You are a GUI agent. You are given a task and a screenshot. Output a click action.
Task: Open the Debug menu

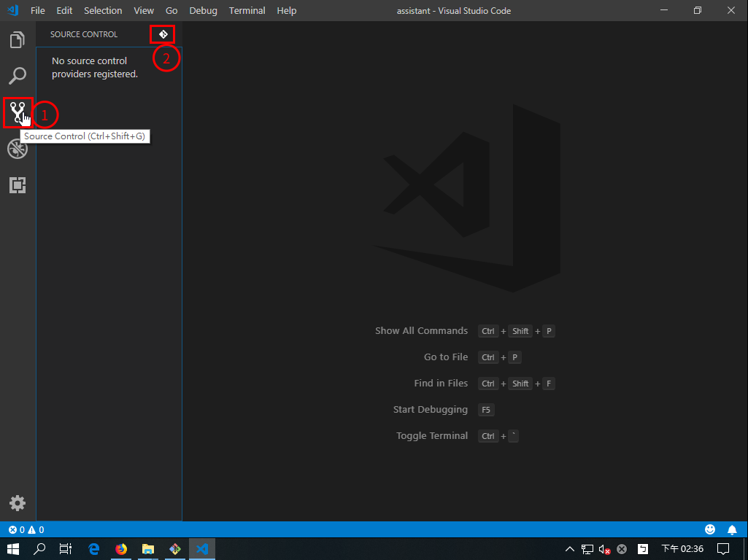pyautogui.click(x=203, y=11)
